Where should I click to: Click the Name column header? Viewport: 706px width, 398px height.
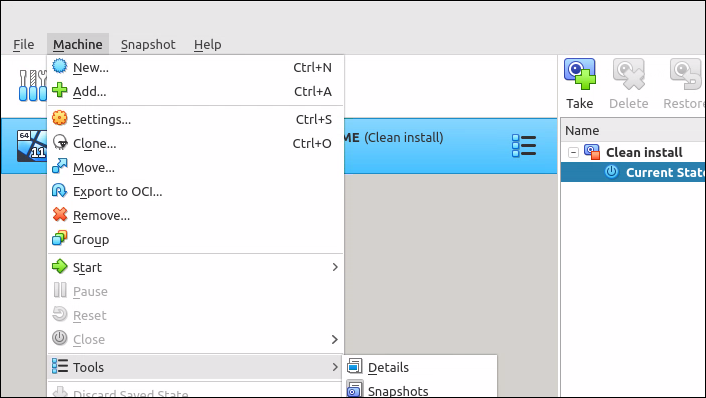point(633,131)
